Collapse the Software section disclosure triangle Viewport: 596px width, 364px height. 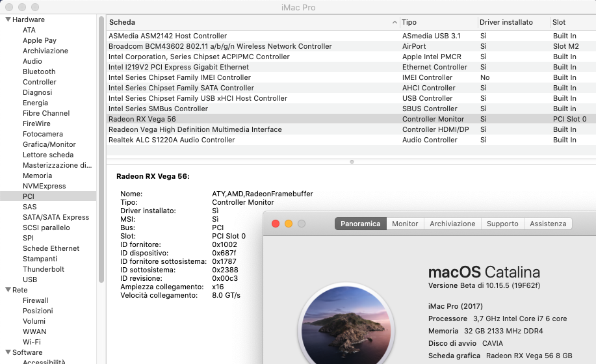click(8, 352)
